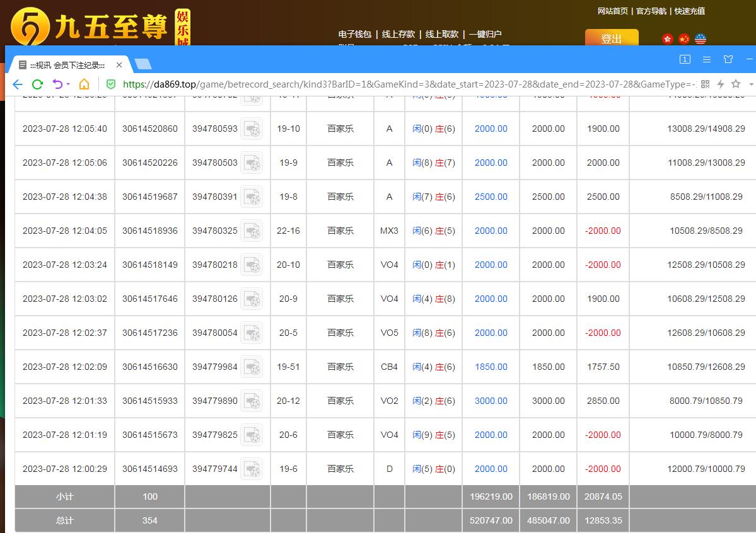Image resolution: width=756 pixels, height=533 pixels.
Task: Open the browser window-count icon showing 1
Action: (685, 59)
